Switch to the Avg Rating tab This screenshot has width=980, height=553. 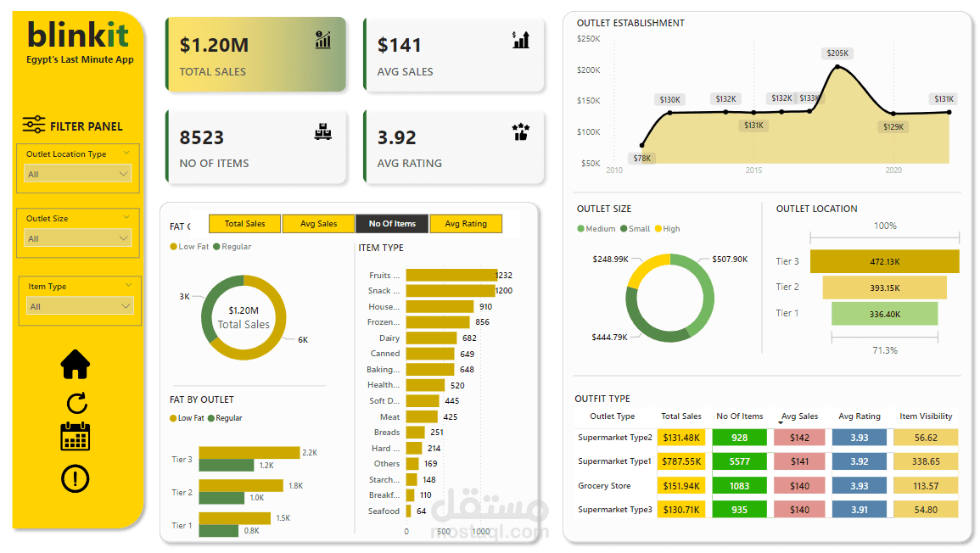pyautogui.click(x=466, y=224)
